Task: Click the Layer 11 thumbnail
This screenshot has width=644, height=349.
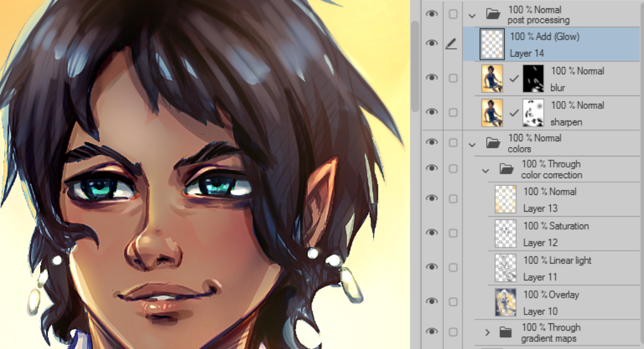Action: pyautogui.click(x=505, y=268)
